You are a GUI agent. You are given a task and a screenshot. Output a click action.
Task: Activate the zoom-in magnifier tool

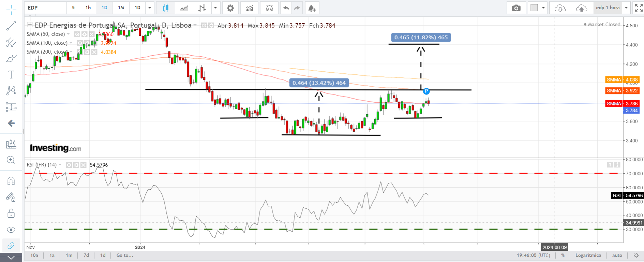point(11,160)
